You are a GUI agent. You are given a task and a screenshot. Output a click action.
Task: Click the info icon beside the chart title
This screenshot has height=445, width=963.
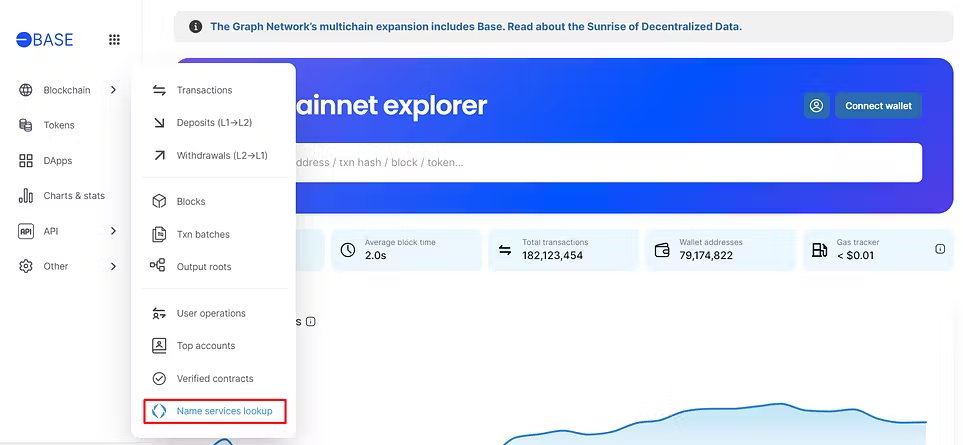pyautogui.click(x=311, y=322)
